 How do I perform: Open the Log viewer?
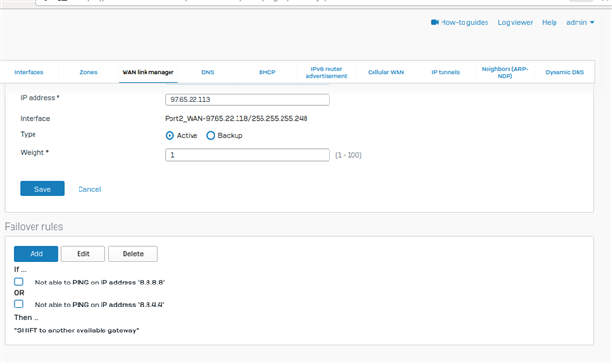[515, 23]
